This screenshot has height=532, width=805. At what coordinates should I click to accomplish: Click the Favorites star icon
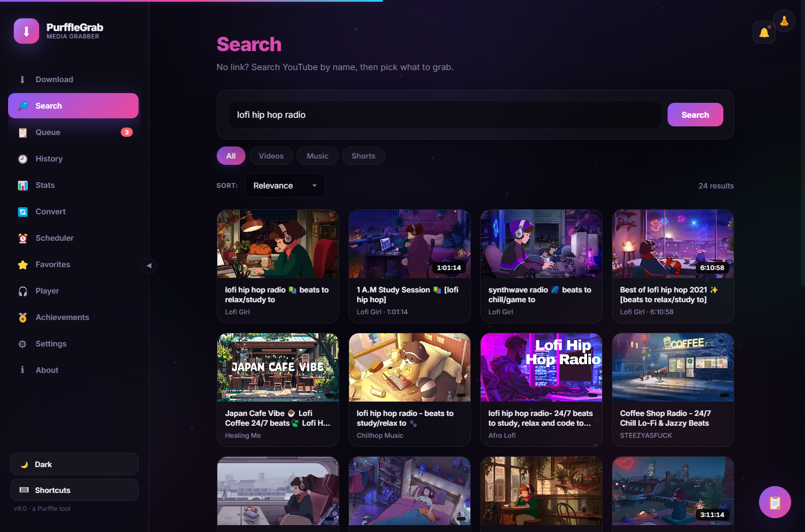coord(22,265)
